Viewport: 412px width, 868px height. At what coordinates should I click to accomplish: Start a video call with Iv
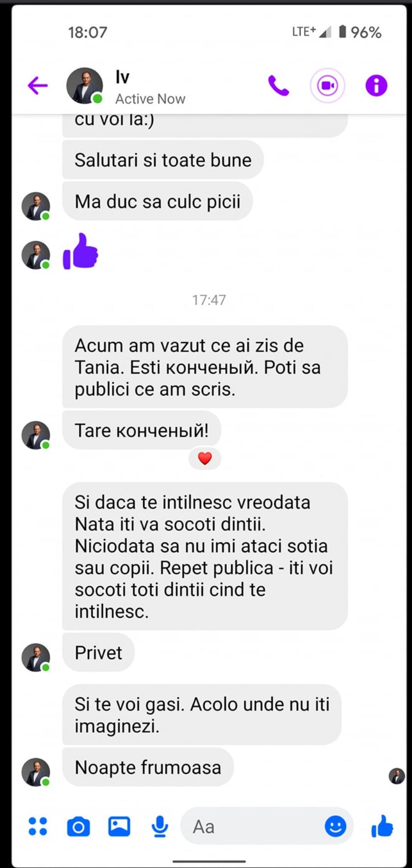[327, 86]
